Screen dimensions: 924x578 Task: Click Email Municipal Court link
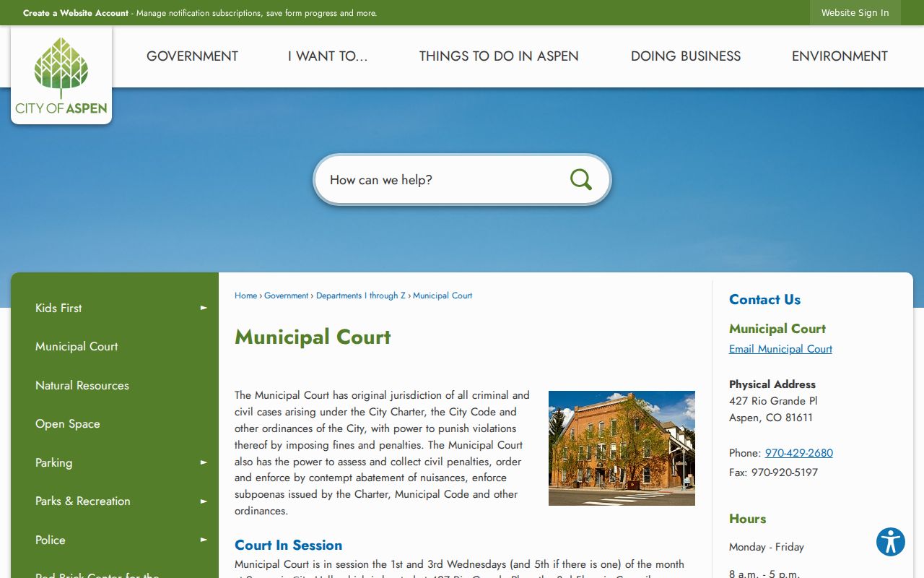click(780, 349)
